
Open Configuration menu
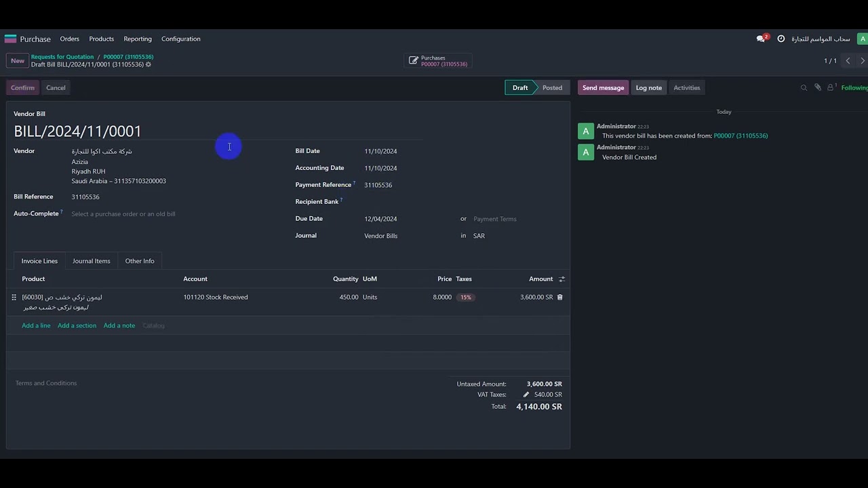click(181, 39)
